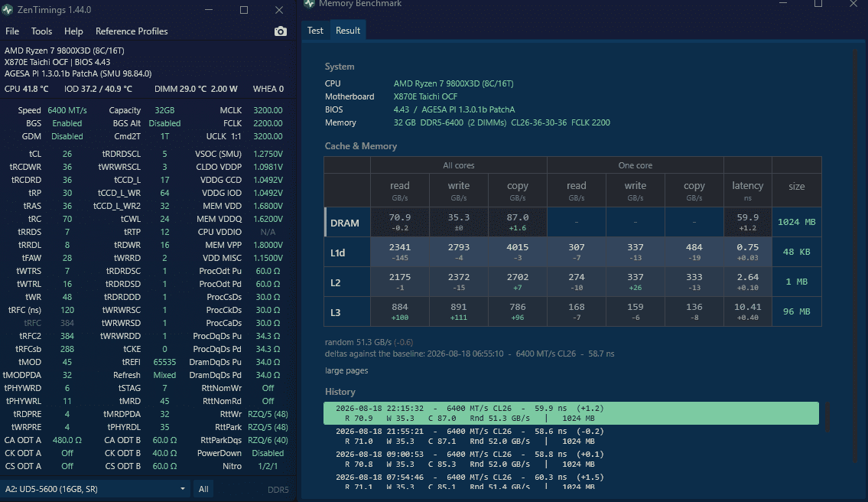Expand the A2: UD5-5600 DIMM dropdown

pos(96,489)
